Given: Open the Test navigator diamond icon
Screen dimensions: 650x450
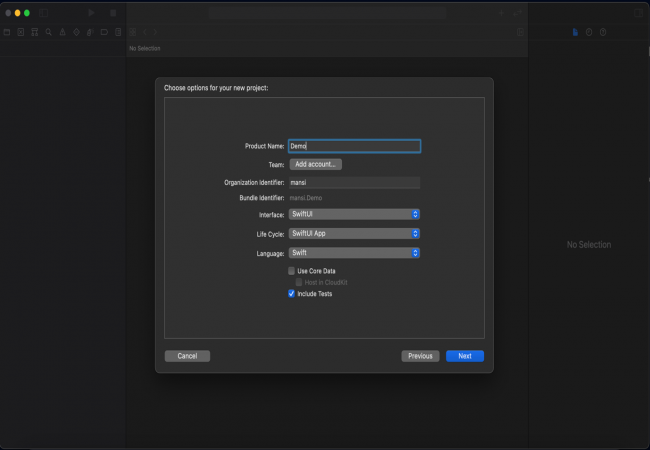Looking at the screenshot, I should coord(76,32).
